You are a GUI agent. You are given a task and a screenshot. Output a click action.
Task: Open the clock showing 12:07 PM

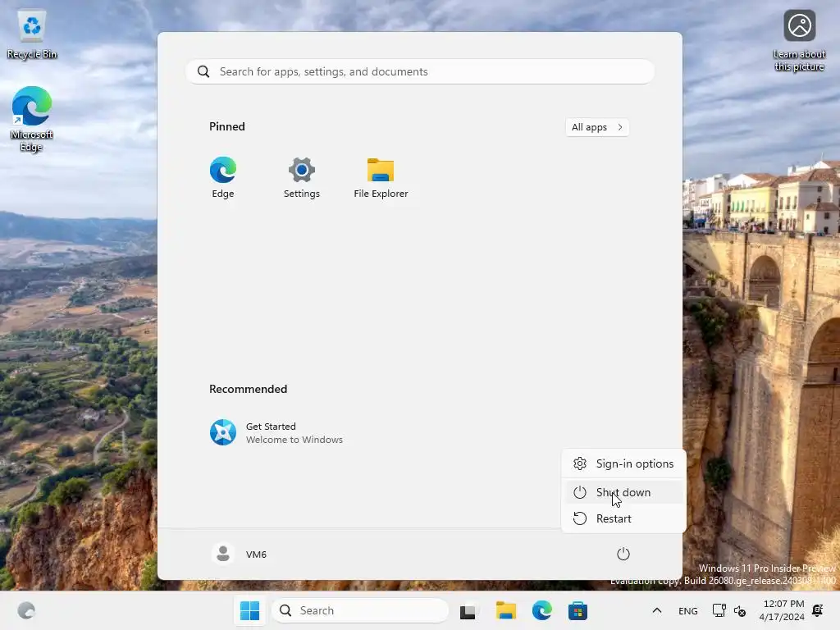click(x=782, y=610)
